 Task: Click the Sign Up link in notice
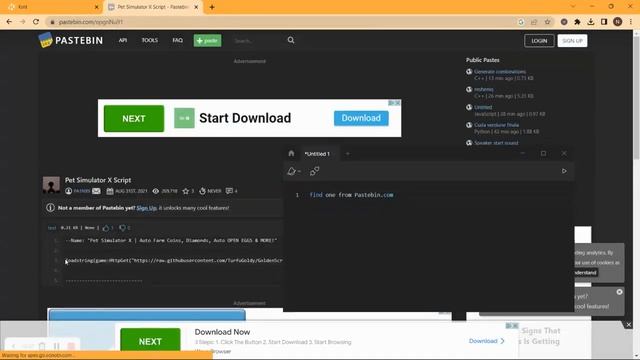pyautogui.click(x=147, y=208)
